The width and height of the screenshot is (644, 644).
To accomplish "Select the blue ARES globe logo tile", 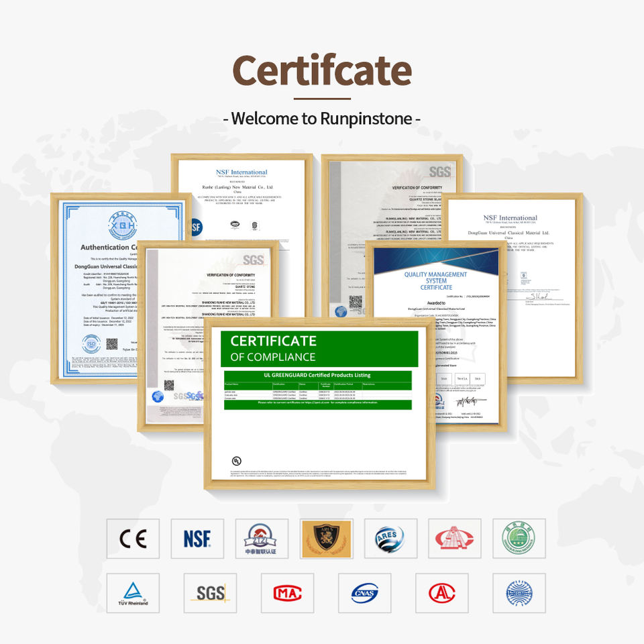I will click(x=390, y=539).
